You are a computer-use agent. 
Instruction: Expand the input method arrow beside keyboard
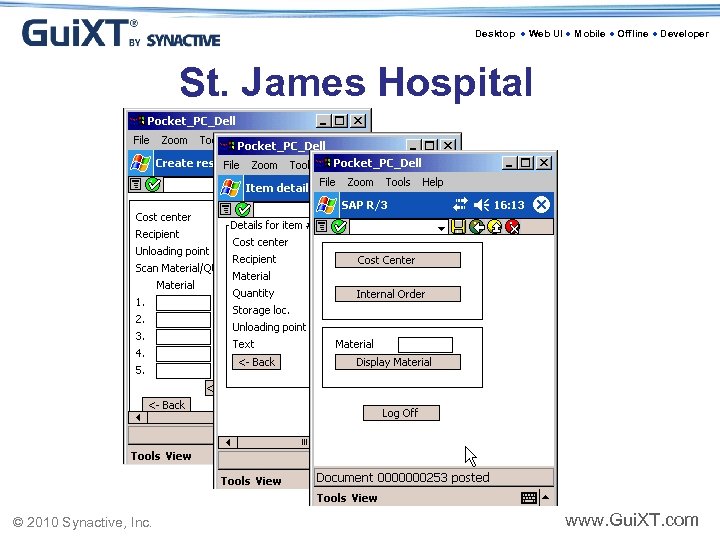546,497
